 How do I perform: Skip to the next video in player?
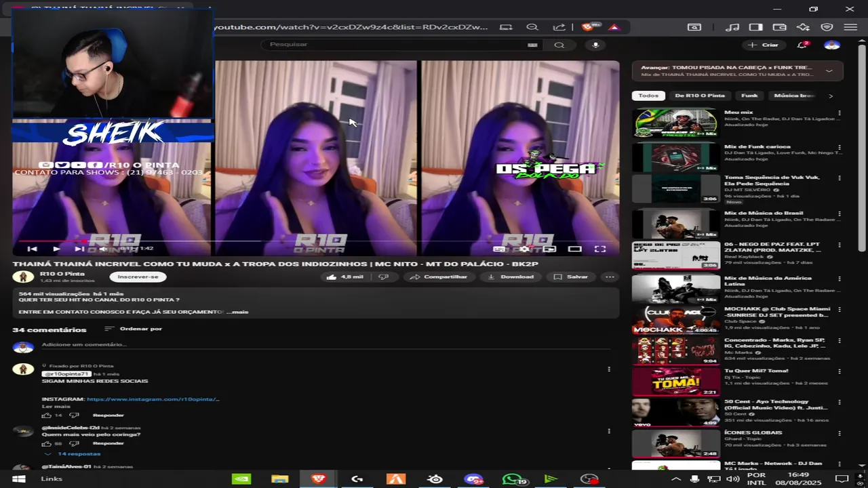pyautogui.click(x=79, y=249)
